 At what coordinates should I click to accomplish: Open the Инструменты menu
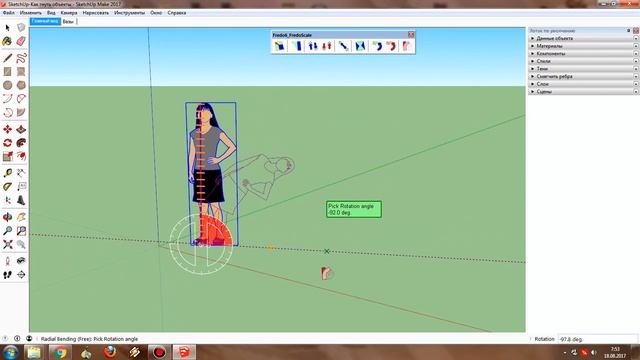pyautogui.click(x=129, y=13)
